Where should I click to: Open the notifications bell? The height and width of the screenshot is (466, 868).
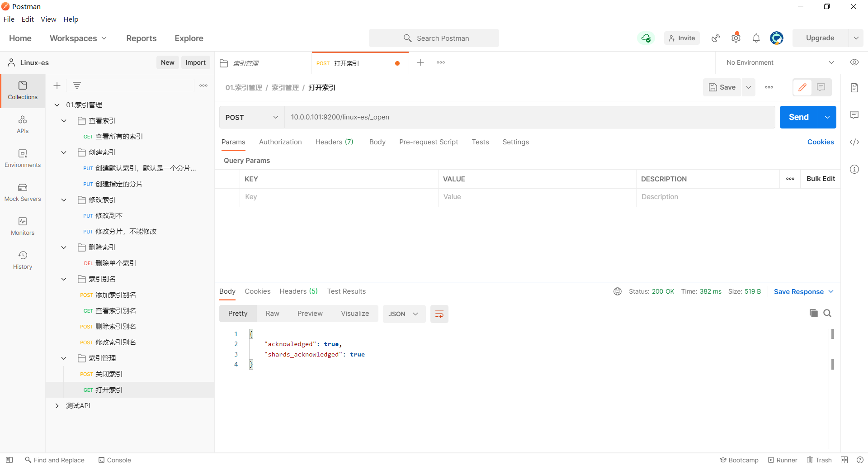[x=756, y=38]
